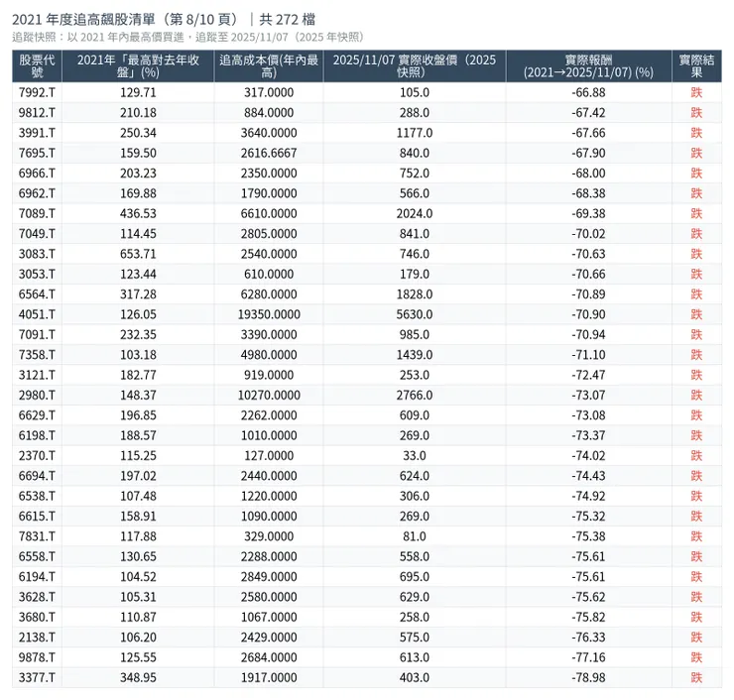Screen dimensions: 734x700
Task: Click closing price 2766.0
Action: tap(415, 395)
